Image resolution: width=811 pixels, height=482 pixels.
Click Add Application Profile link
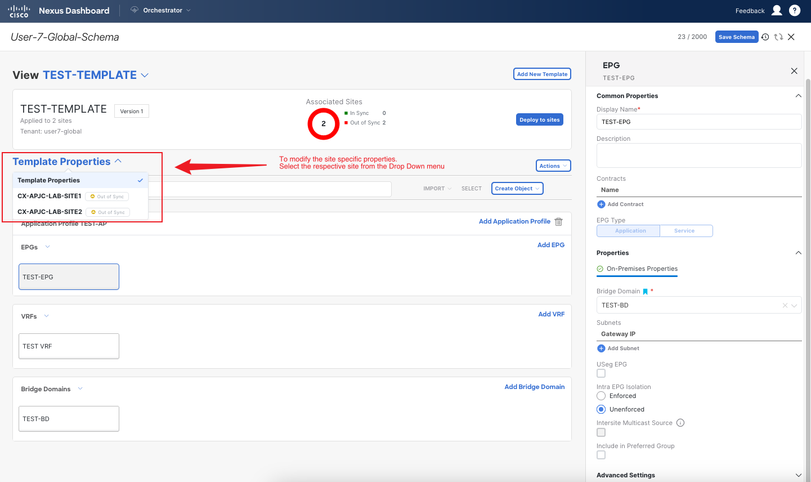click(514, 221)
